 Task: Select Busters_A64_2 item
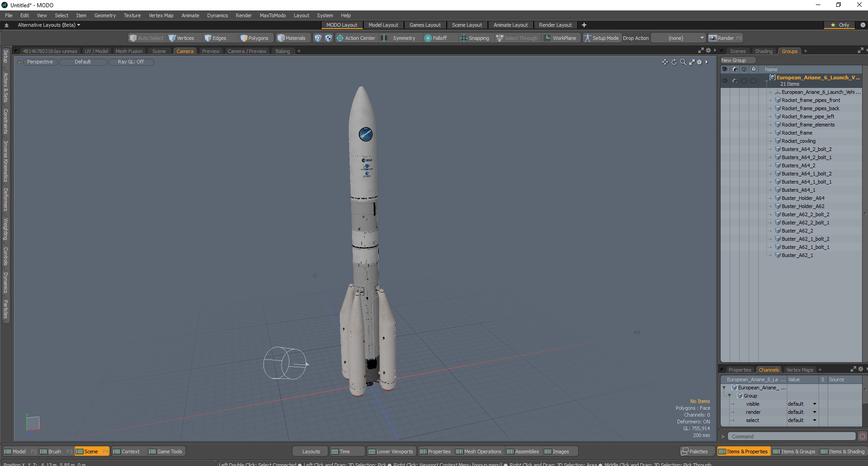coord(798,165)
